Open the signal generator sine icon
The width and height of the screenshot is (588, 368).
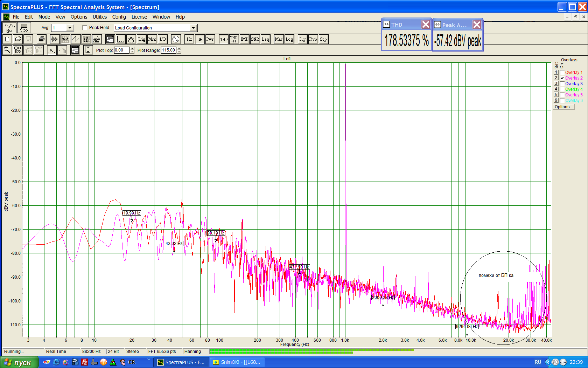[x=176, y=39]
